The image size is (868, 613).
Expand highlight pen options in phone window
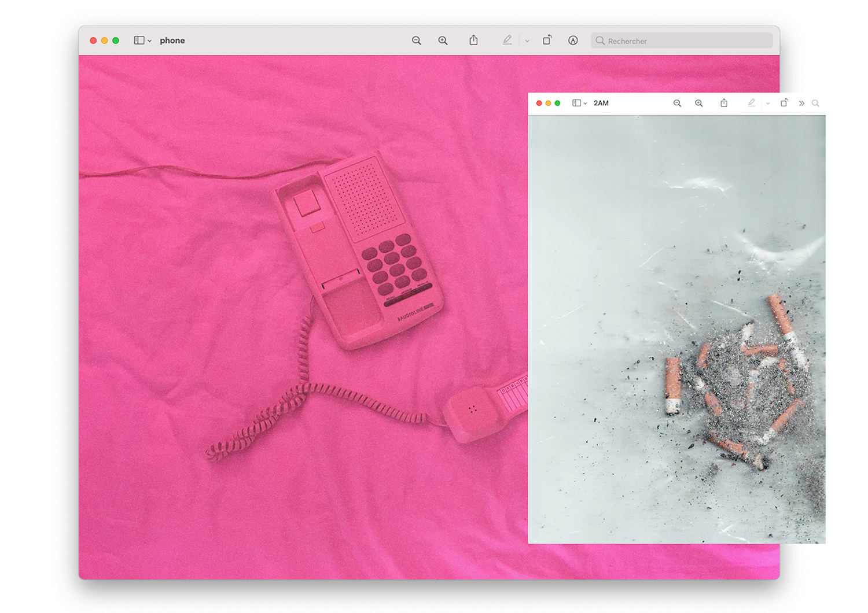pos(527,41)
